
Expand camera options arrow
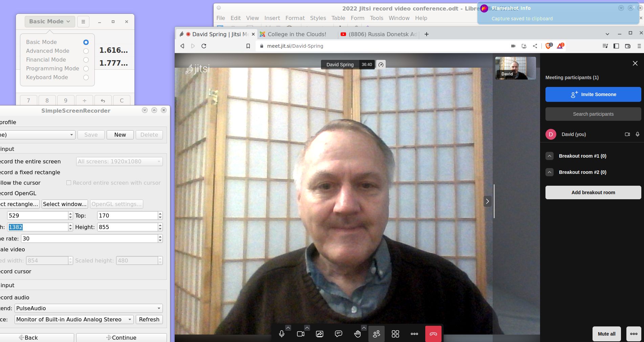click(307, 327)
